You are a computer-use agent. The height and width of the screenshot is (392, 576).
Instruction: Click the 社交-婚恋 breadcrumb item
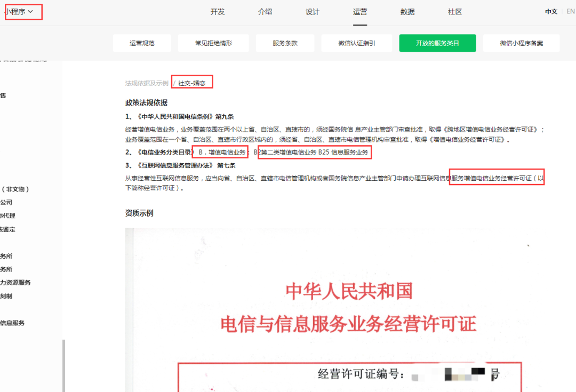coord(192,83)
